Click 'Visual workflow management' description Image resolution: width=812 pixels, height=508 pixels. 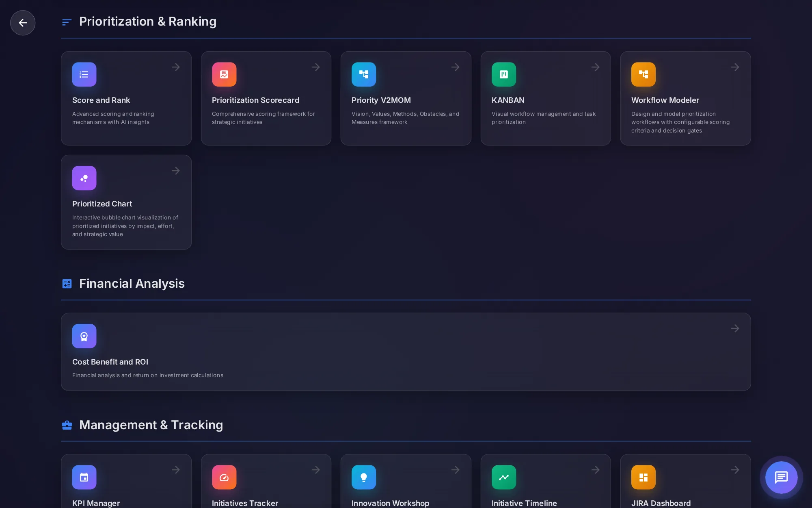click(544, 118)
